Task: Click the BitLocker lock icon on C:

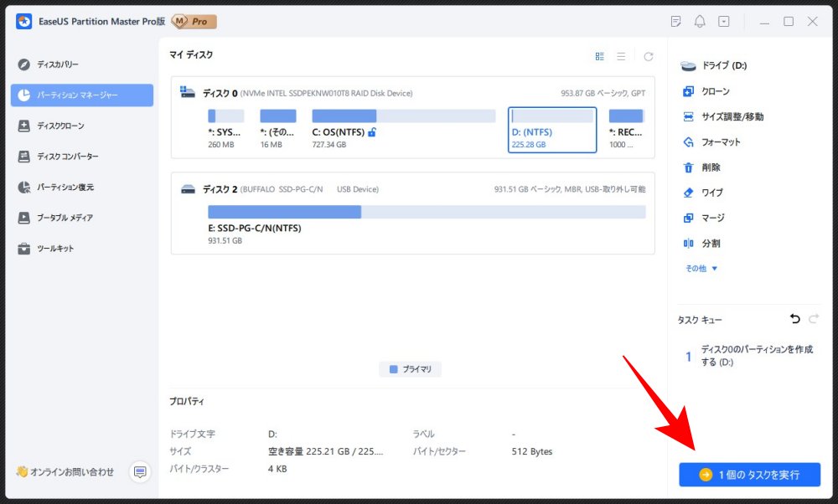Action: click(372, 132)
